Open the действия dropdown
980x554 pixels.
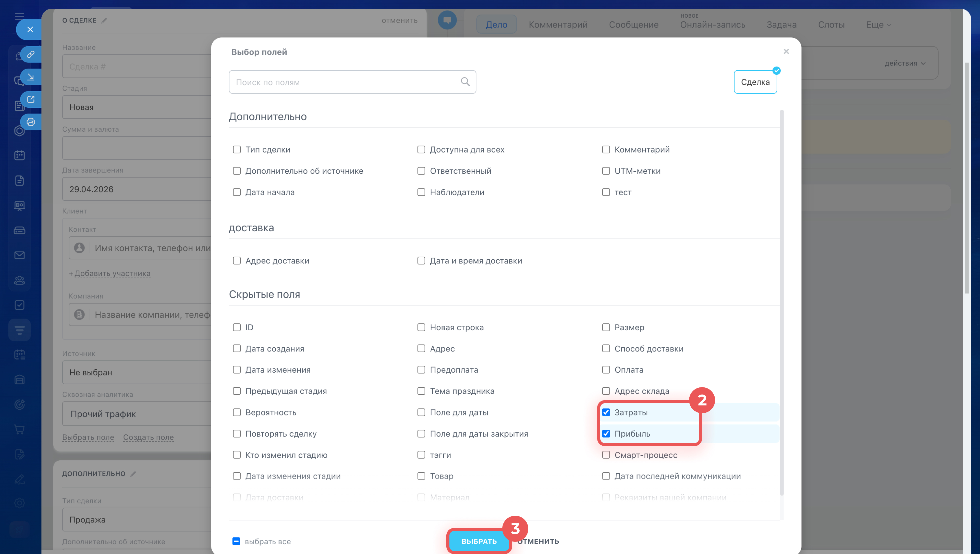[x=905, y=64]
